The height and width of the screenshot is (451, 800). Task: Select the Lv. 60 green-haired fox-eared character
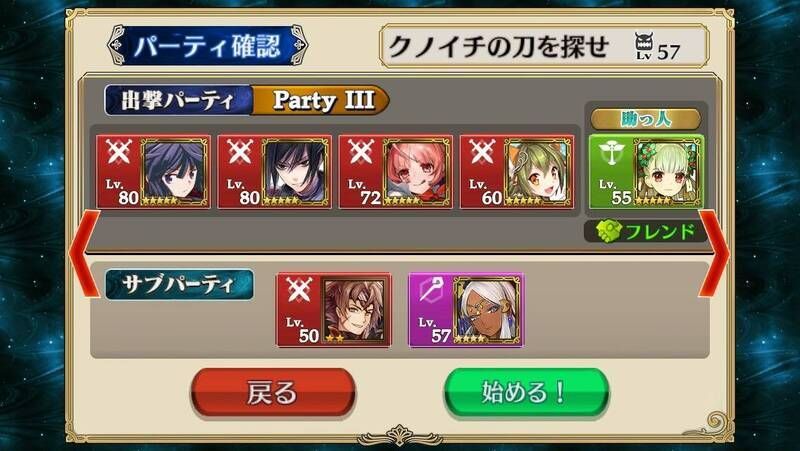(x=538, y=171)
